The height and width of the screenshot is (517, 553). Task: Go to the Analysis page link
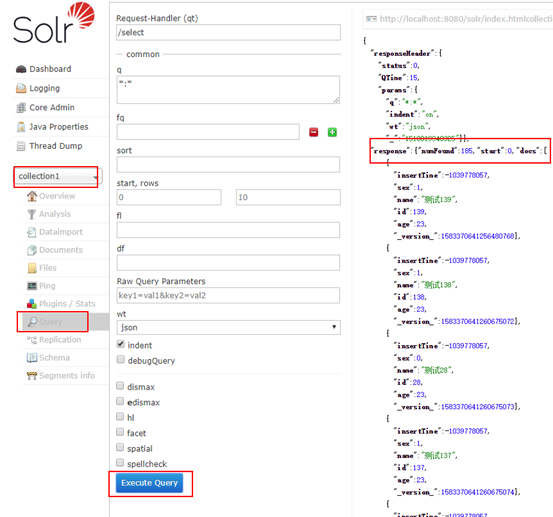[x=55, y=214]
